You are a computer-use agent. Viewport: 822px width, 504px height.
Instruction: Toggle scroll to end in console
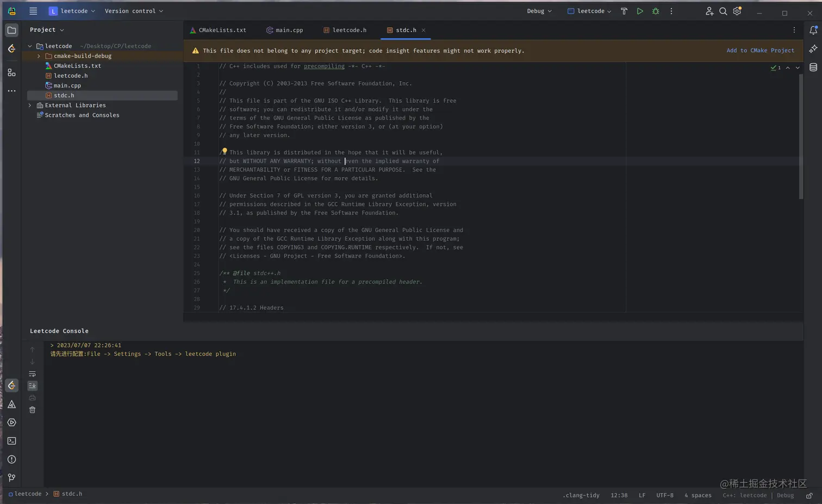pyautogui.click(x=32, y=385)
